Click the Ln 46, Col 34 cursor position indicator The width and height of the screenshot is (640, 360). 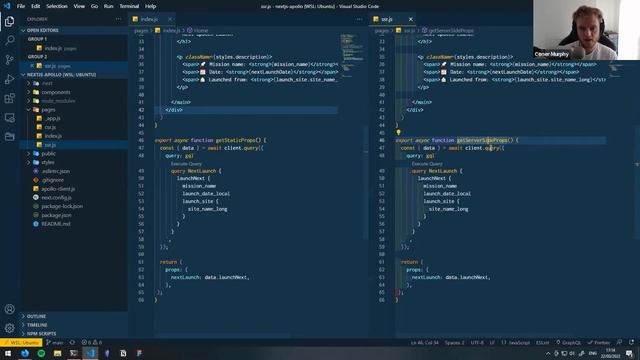(x=424, y=342)
